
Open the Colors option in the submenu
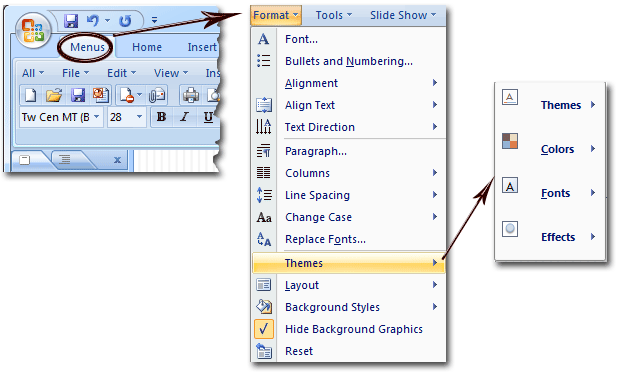point(549,149)
